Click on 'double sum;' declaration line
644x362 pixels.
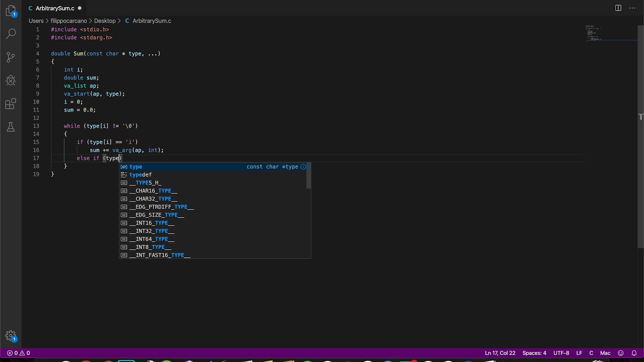tap(82, 77)
